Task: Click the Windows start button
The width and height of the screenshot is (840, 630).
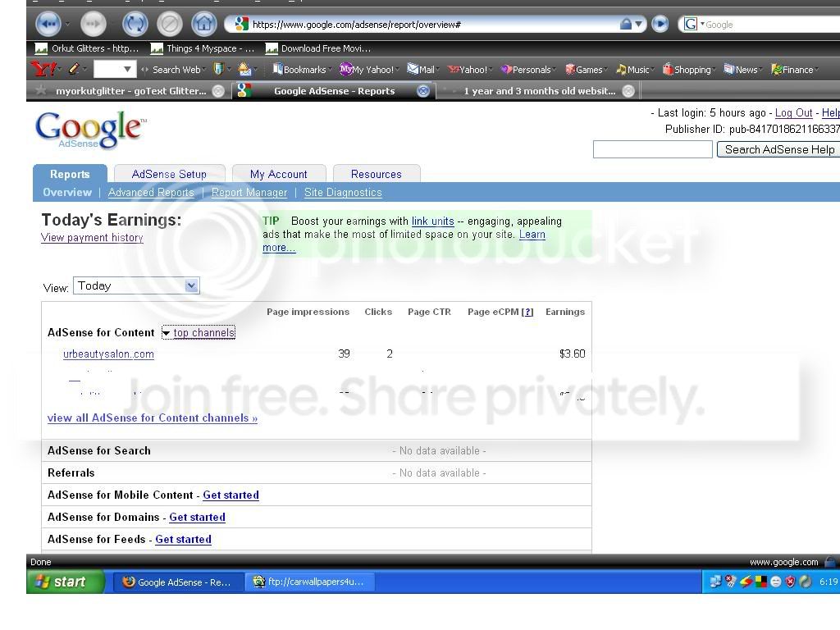Action: [x=66, y=582]
